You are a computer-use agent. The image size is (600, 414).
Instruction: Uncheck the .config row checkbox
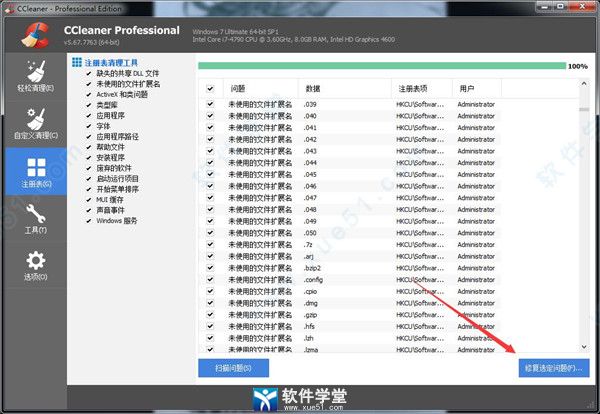[210, 280]
